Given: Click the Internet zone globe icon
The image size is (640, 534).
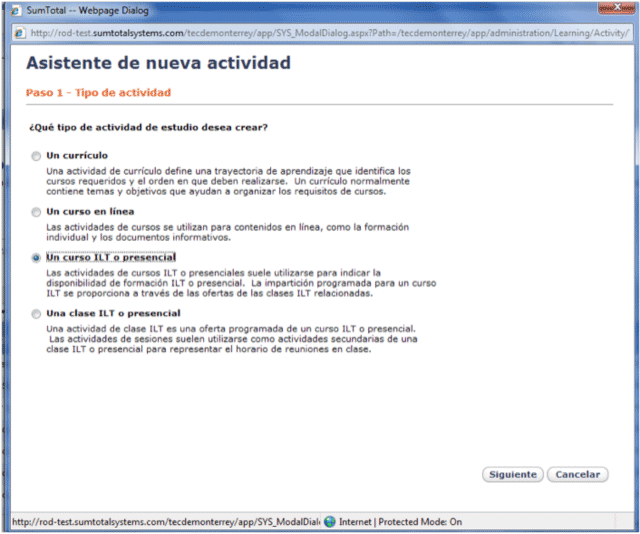Looking at the screenshot, I should point(330,522).
